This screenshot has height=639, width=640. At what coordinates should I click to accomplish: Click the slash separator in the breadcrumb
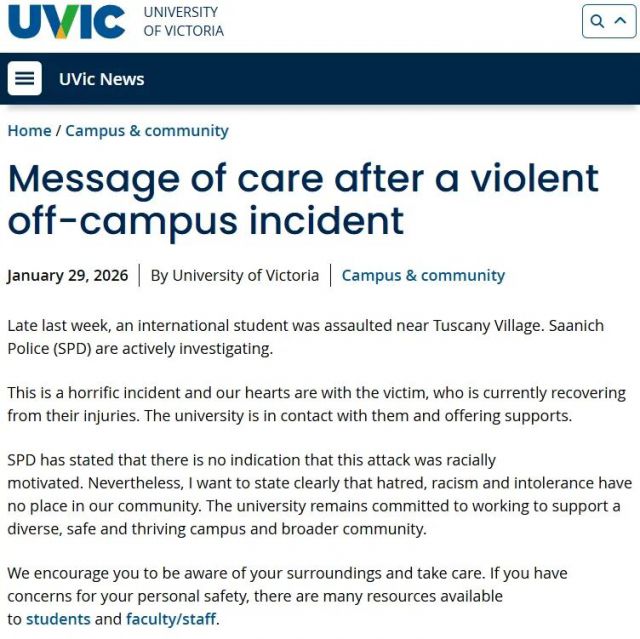59,130
